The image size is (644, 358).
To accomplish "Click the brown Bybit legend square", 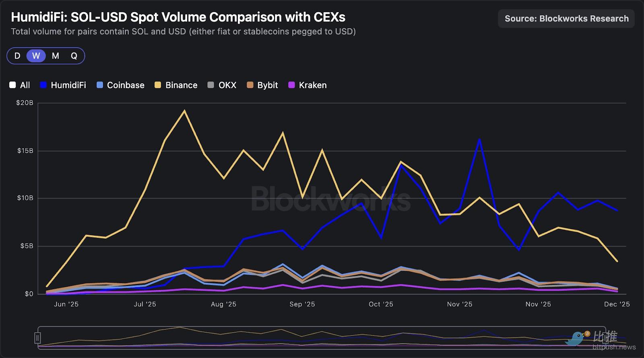I will pyautogui.click(x=250, y=85).
